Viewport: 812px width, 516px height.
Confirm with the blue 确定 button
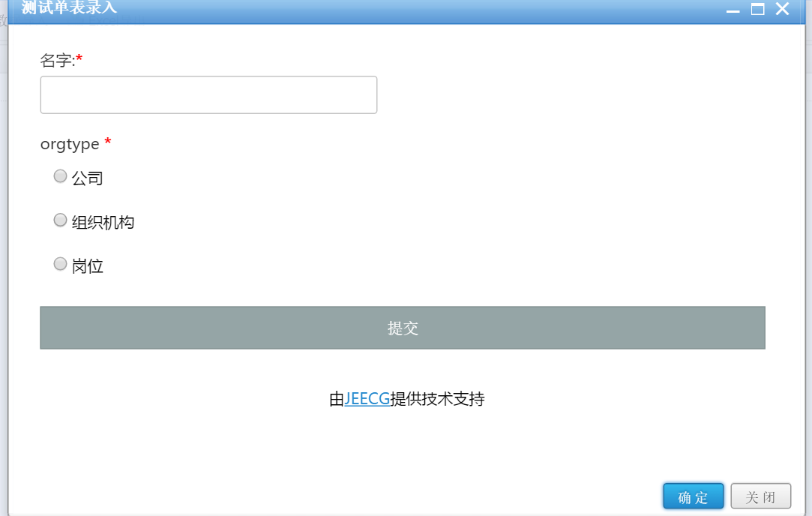(x=694, y=496)
